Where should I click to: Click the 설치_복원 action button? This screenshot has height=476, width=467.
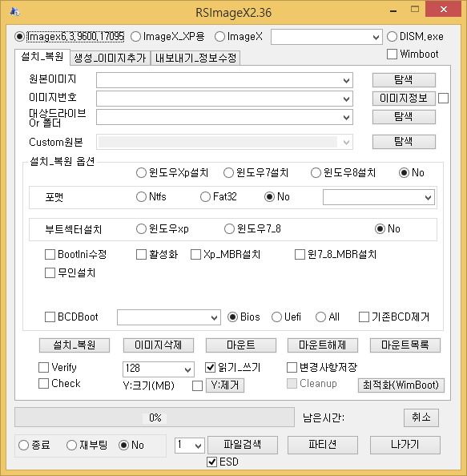point(74,345)
